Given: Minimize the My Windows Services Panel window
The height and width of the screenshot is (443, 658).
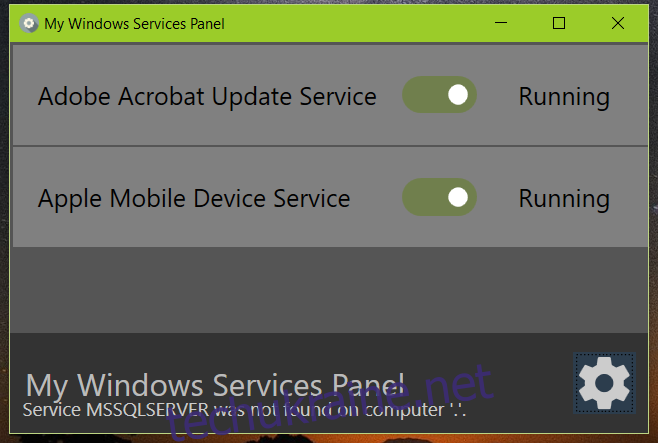Looking at the screenshot, I should coord(501,23).
